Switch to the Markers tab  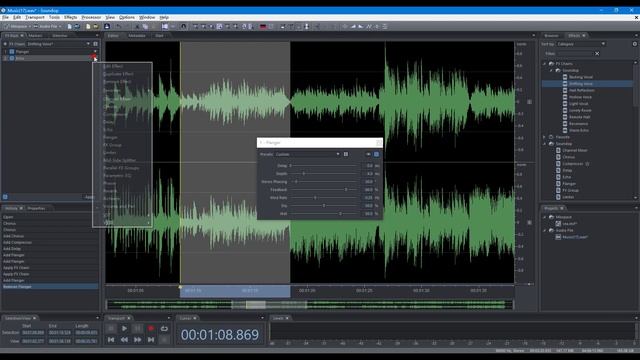tap(35, 36)
